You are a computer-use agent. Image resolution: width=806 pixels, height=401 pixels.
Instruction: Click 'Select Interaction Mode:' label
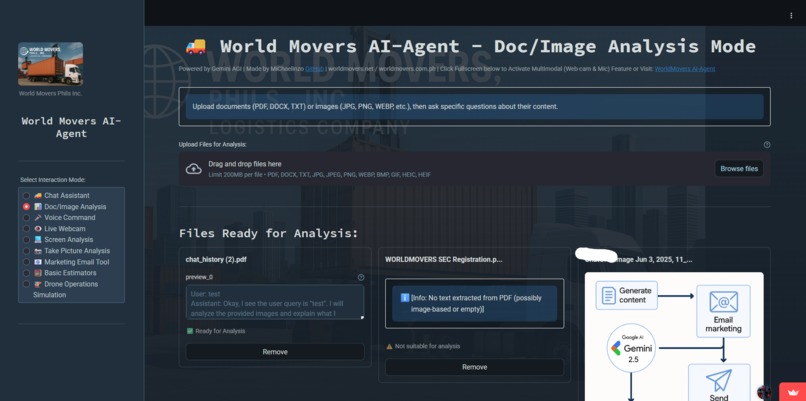52,180
